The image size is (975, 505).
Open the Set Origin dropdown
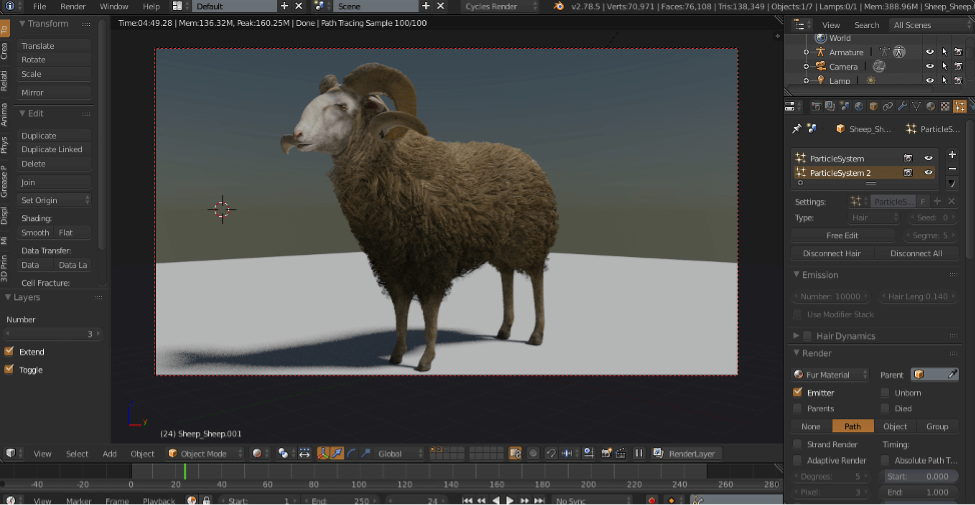pyautogui.click(x=54, y=200)
